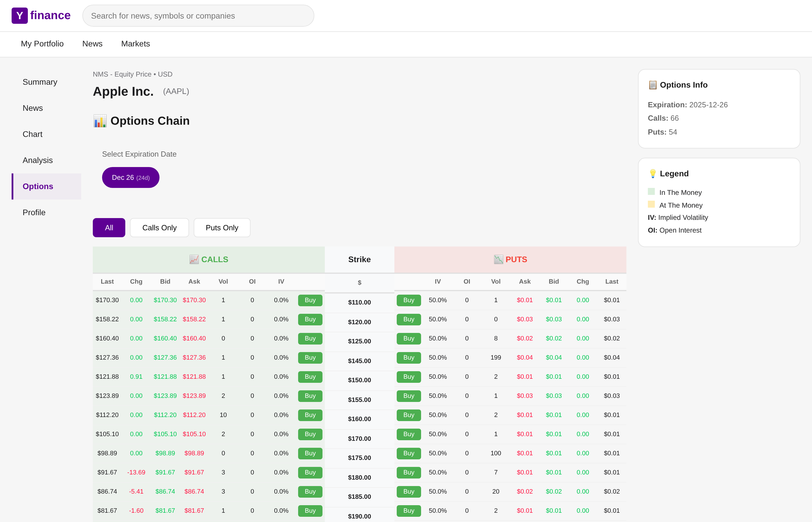Buy the $150.00 strike call
This screenshot has width=812, height=522.
point(310,377)
